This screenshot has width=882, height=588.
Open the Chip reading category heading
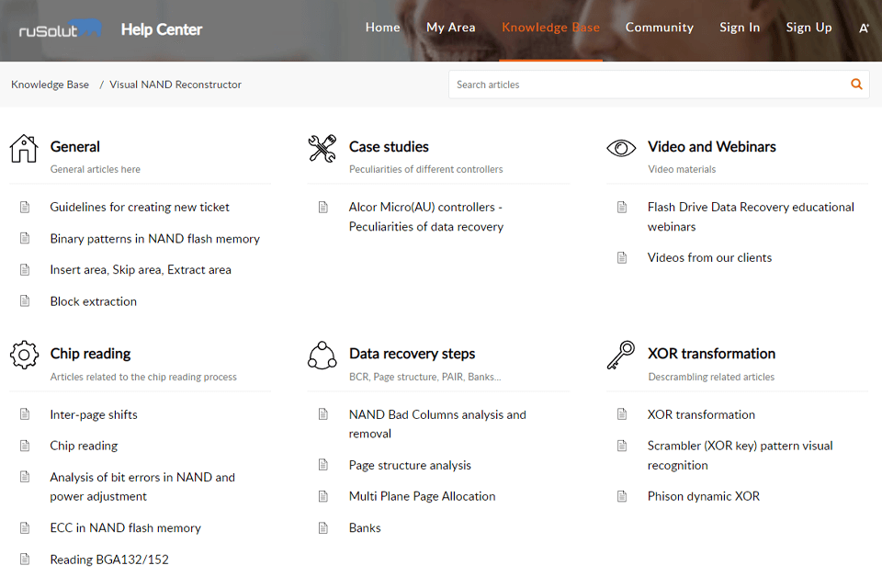click(90, 354)
